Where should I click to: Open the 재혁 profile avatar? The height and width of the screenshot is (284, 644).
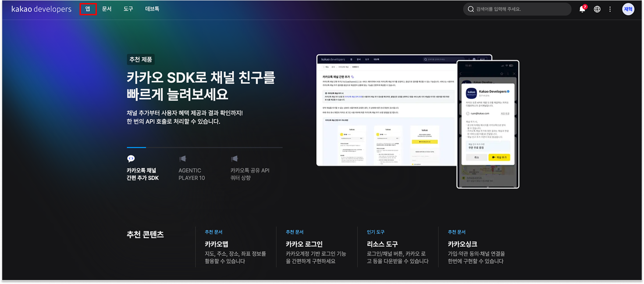pyautogui.click(x=628, y=9)
